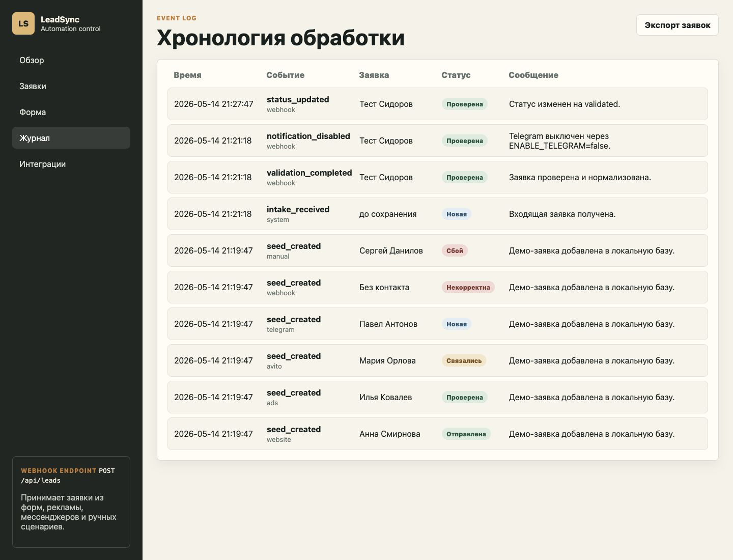Click the Статус column header
This screenshot has width=733, height=560.
tap(456, 75)
